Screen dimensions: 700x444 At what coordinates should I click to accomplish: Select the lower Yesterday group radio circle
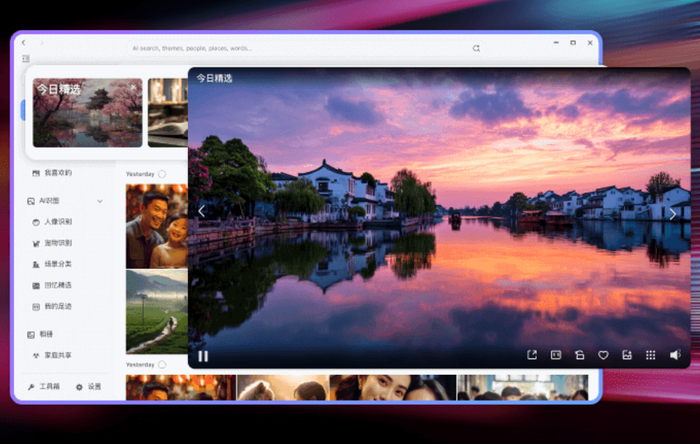(x=162, y=365)
